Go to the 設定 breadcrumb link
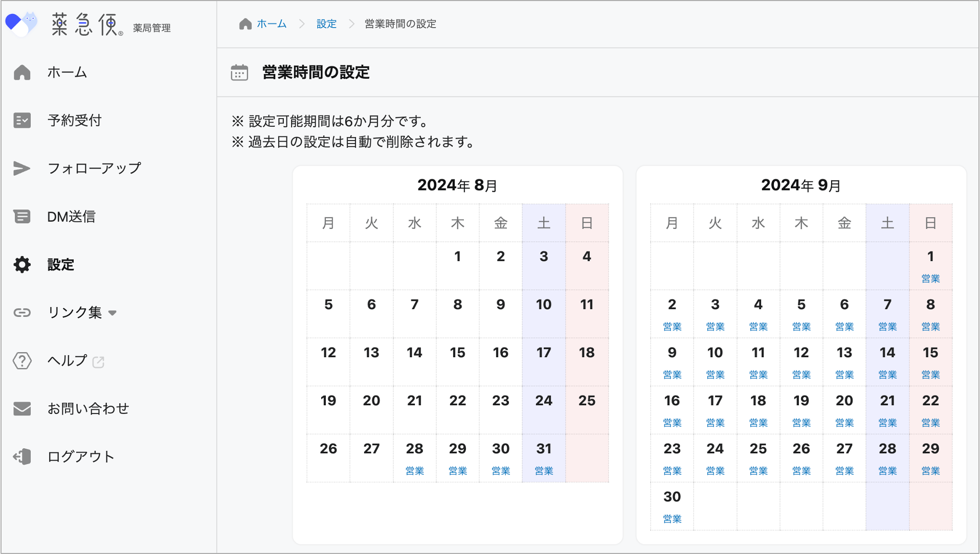 [326, 24]
